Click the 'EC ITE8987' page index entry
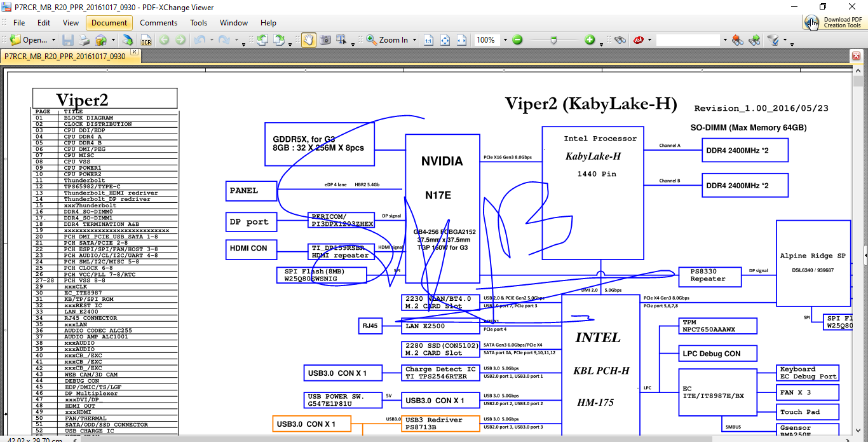Viewport: 868px width, 442px height. (x=83, y=293)
